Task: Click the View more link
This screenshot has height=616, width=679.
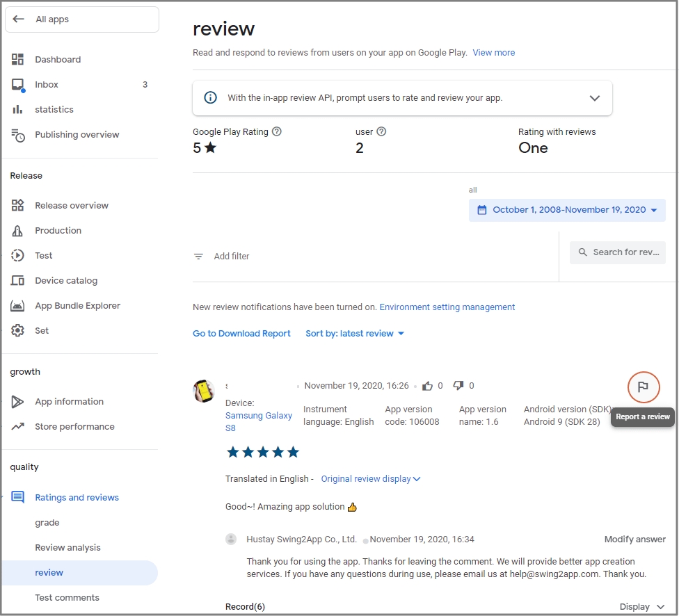Action: [x=494, y=53]
